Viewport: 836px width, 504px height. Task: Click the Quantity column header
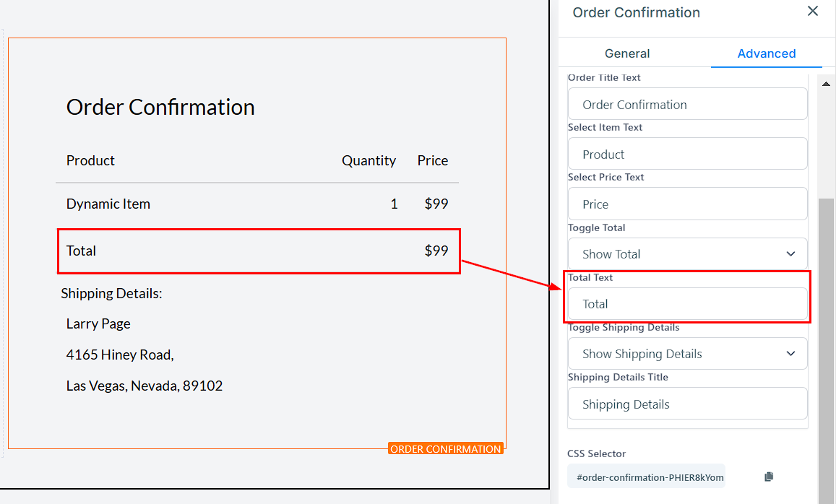click(x=369, y=160)
